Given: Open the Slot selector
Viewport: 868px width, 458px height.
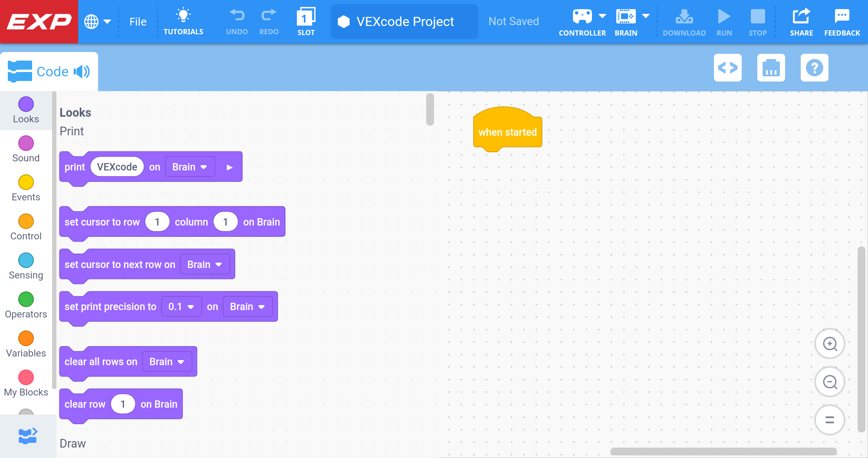Looking at the screenshot, I should click(x=306, y=21).
